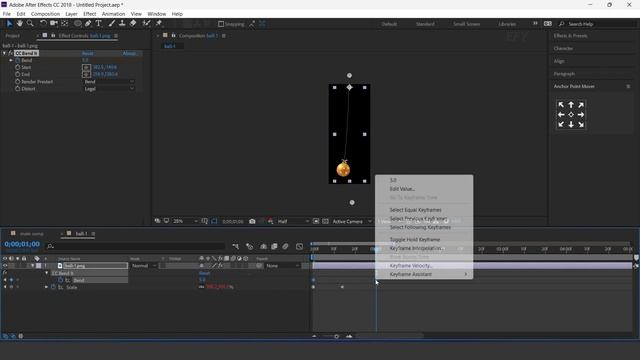Open the Render Prestart Bend dropdown
The height and width of the screenshot is (360, 640).
109,82
